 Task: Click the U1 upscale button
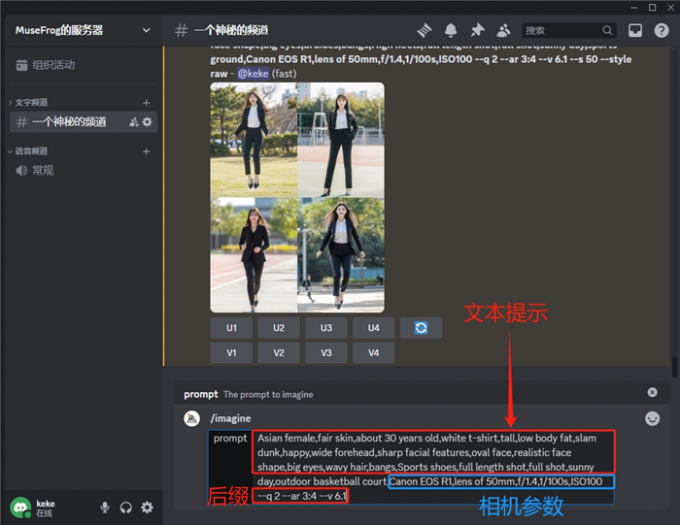point(232,328)
